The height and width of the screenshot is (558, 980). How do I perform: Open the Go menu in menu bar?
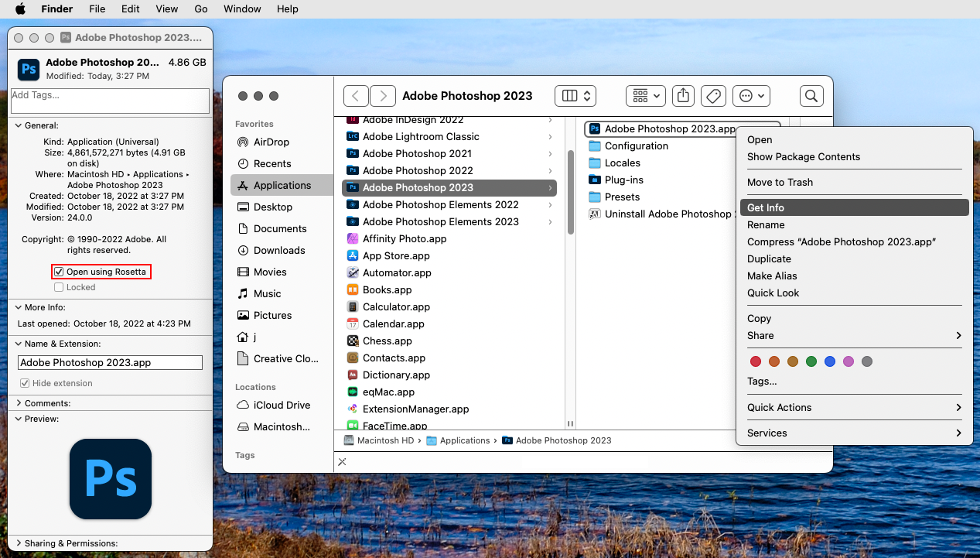[x=200, y=9]
